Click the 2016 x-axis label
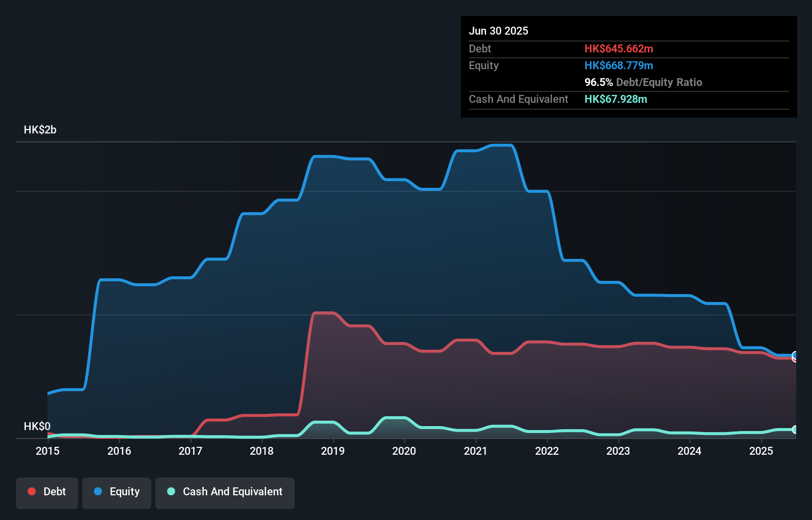812x520 pixels. tap(119, 451)
